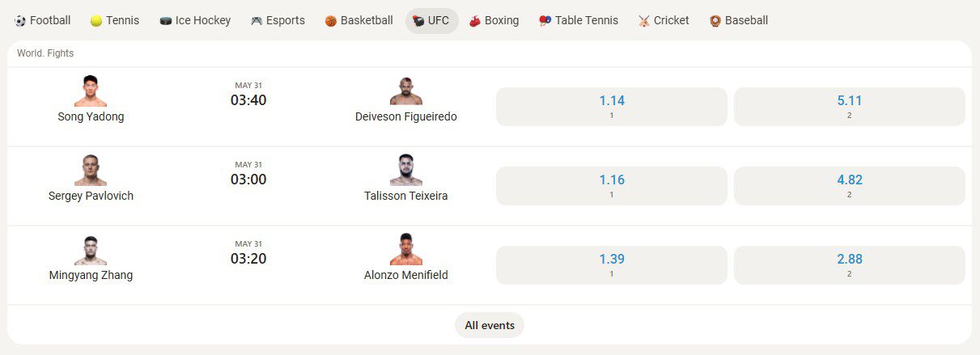Open the All events button
980x355 pixels.
pyautogui.click(x=490, y=325)
